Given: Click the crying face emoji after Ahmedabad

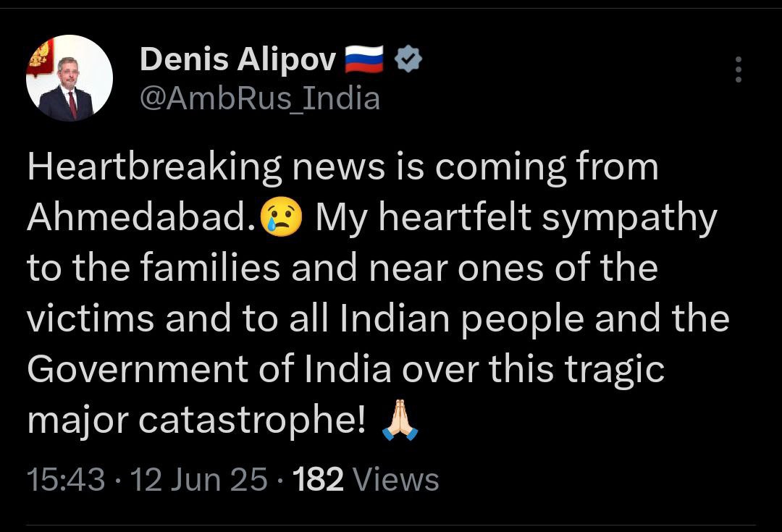Looking at the screenshot, I should click(x=282, y=217).
